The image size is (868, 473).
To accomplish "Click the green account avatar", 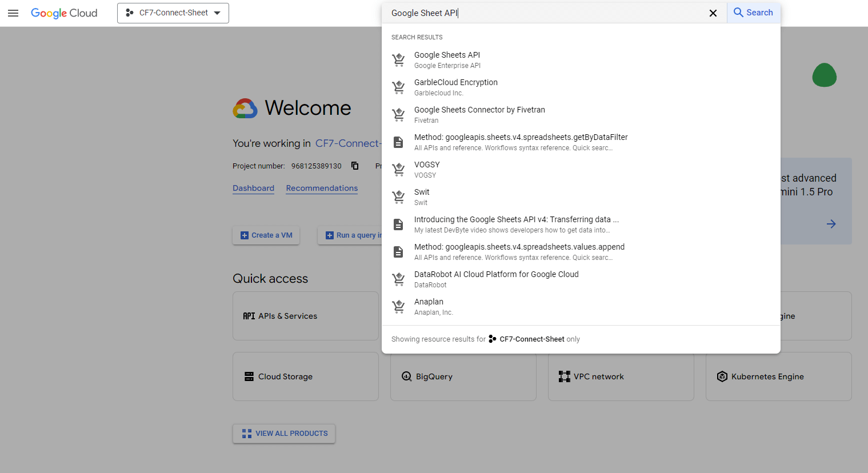I will click(825, 75).
